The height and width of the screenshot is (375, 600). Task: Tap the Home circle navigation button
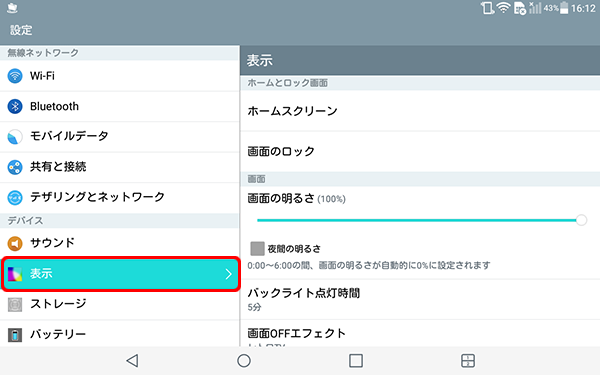click(x=244, y=360)
